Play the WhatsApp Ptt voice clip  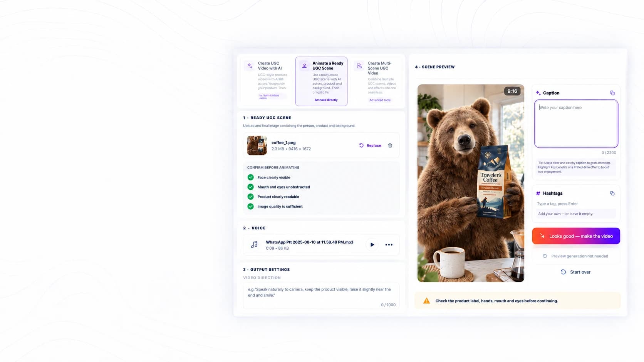click(x=372, y=245)
